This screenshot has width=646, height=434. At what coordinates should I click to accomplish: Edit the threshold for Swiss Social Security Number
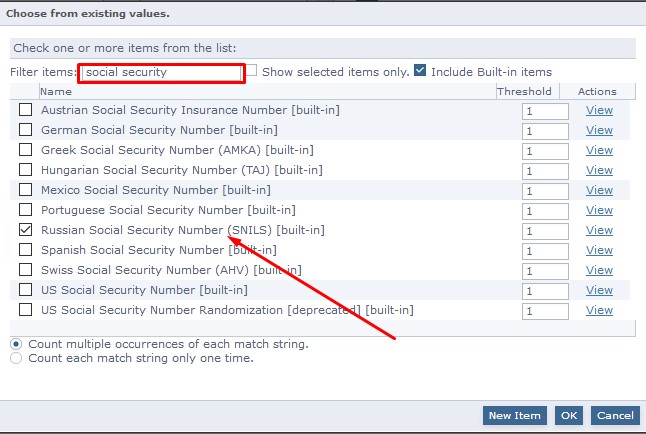tap(544, 271)
